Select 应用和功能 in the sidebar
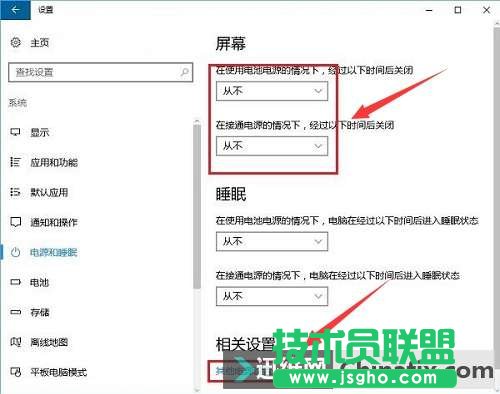Viewport: 500px width, 394px height. (54, 162)
